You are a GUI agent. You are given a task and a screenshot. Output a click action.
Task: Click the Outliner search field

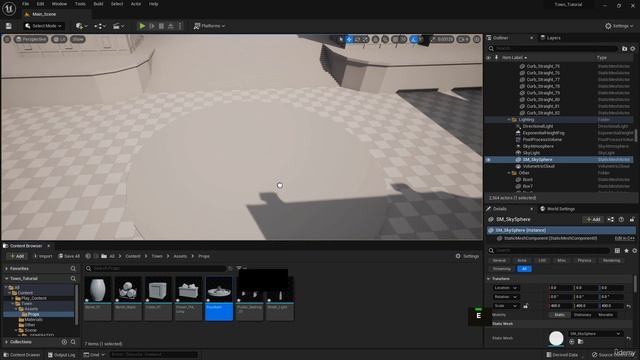click(x=556, y=49)
